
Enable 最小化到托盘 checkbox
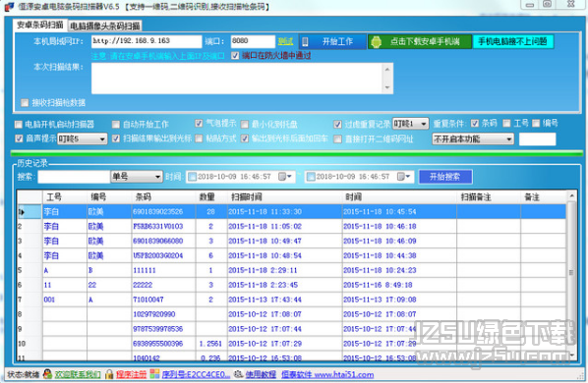coord(245,125)
